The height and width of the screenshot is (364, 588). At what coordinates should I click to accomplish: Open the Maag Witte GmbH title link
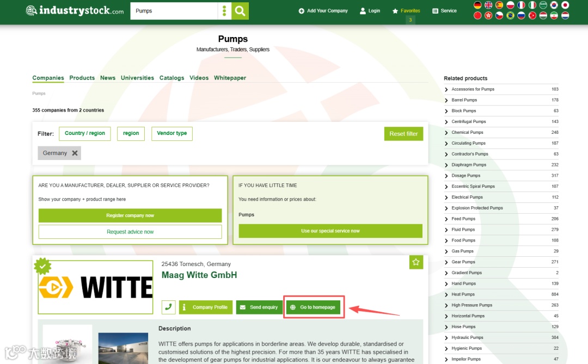pyautogui.click(x=199, y=275)
